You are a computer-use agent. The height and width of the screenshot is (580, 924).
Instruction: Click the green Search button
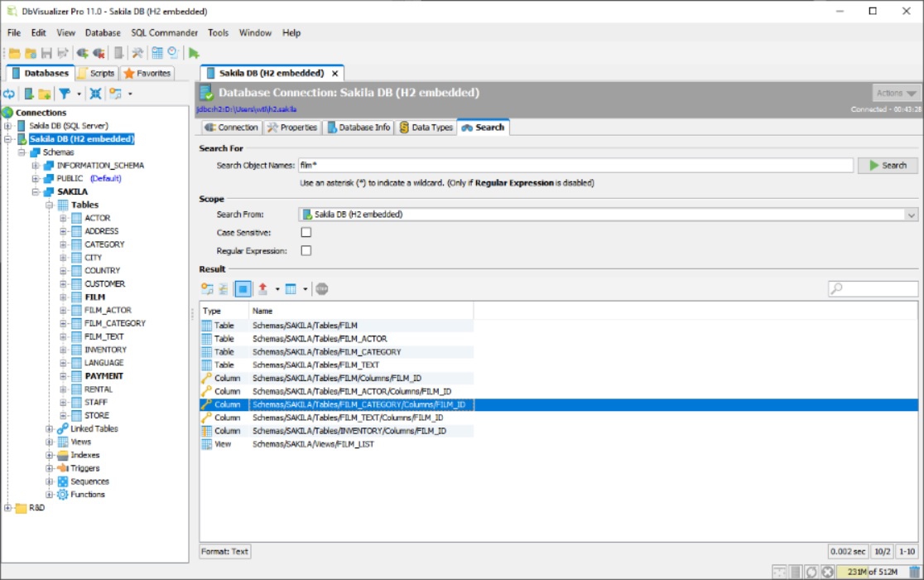click(x=888, y=166)
